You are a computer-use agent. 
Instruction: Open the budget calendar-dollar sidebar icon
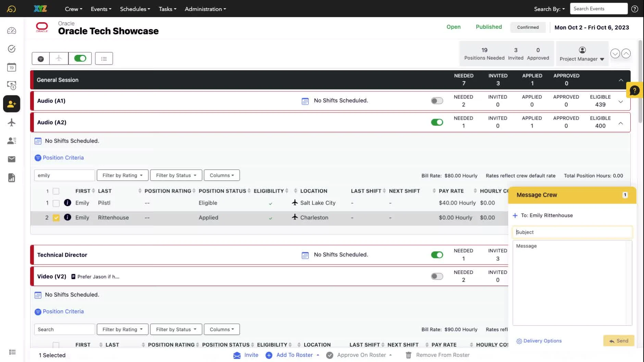(x=12, y=85)
